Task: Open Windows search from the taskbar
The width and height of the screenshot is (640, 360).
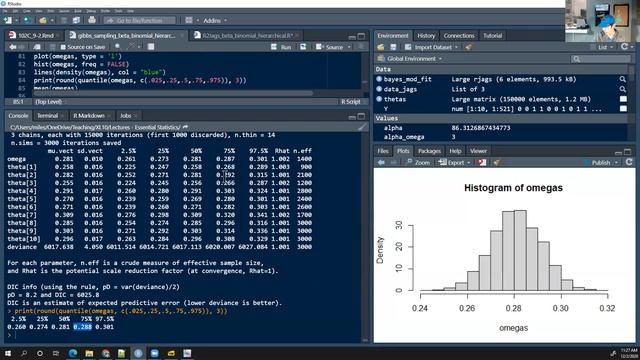Action: (x=24, y=353)
